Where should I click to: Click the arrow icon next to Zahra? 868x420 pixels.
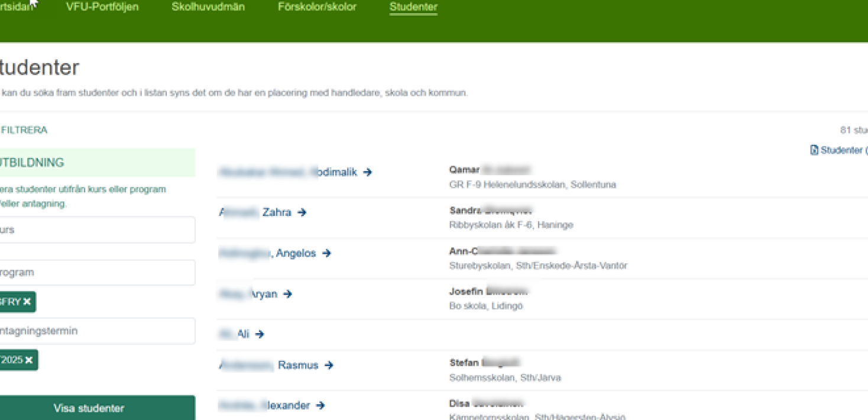pyautogui.click(x=302, y=212)
